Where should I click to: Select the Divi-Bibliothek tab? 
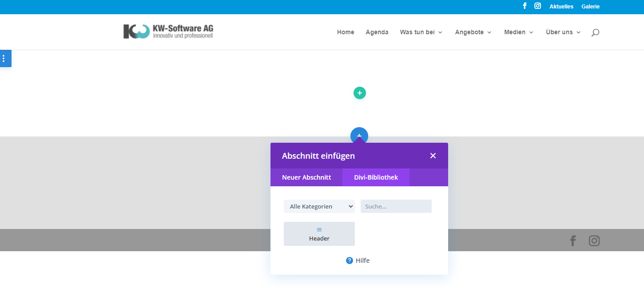376,177
